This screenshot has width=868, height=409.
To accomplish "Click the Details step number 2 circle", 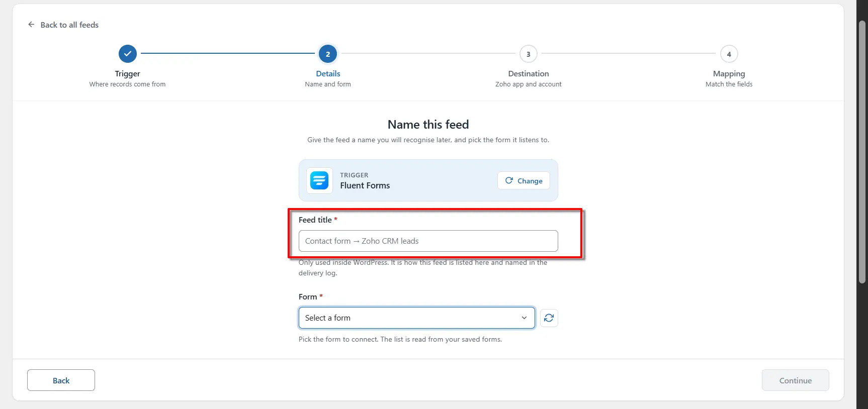I will click(328, 54).
